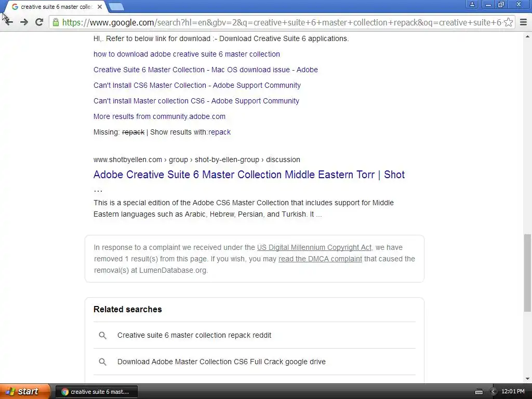Click the scrollbar down arrow
Image resolution: width=532 pixels, height=399 pixels.
point(527,379)
